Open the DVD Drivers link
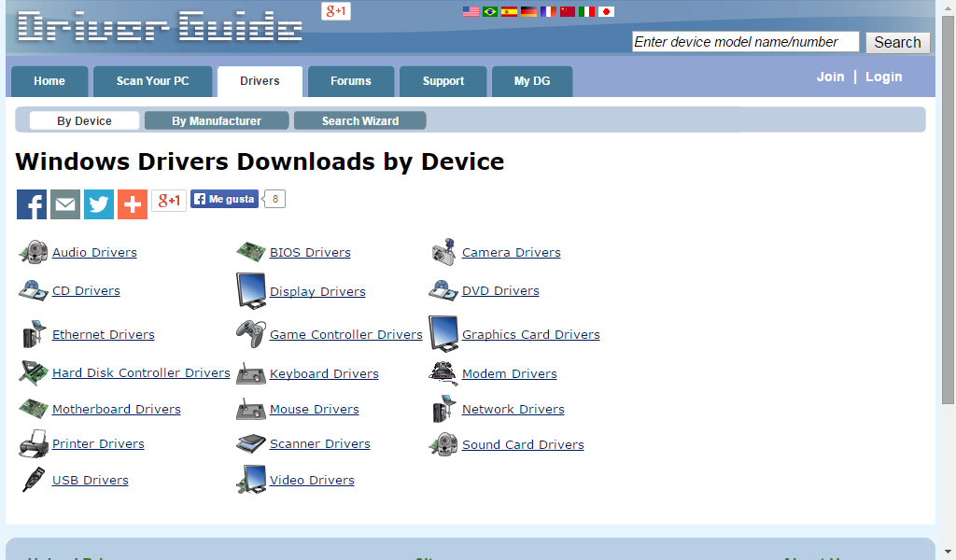Image resolution: width=956 pixels, height=560 pixels. 500,290
